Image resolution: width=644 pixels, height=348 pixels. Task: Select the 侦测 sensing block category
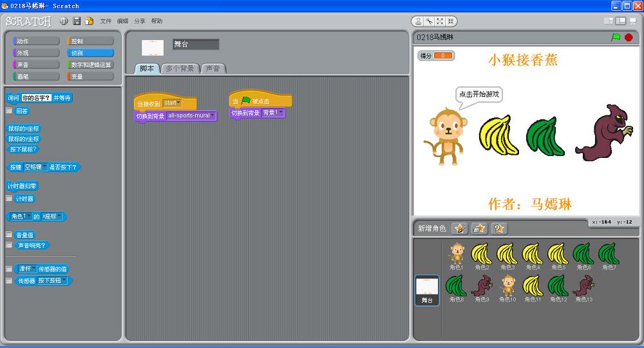(x=90, y=53)
